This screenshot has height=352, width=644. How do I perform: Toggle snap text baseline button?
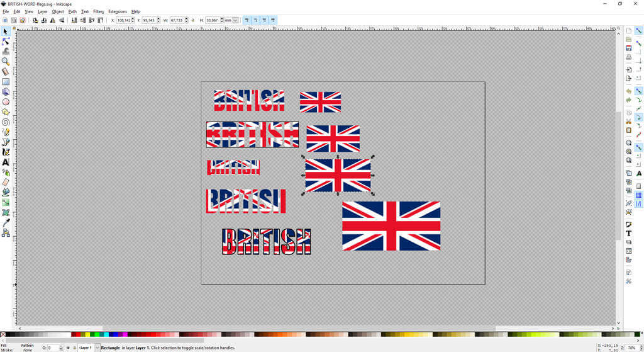pyautogui.click(x=639, y=174)
